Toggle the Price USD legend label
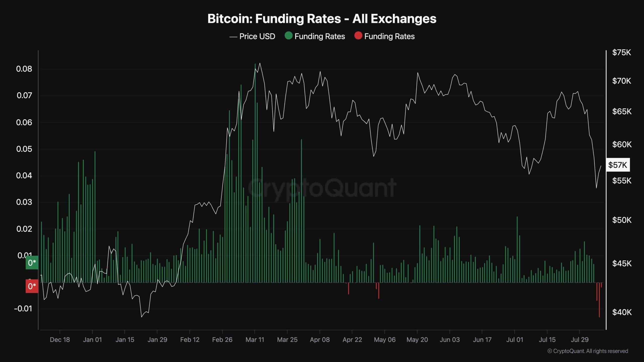644x362 pixels. pyautogui.click(x=257, y=36)
